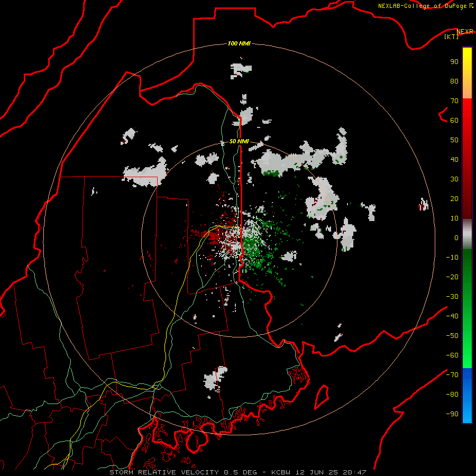Click the -90 value on the velocity scale

coord(452,414)
